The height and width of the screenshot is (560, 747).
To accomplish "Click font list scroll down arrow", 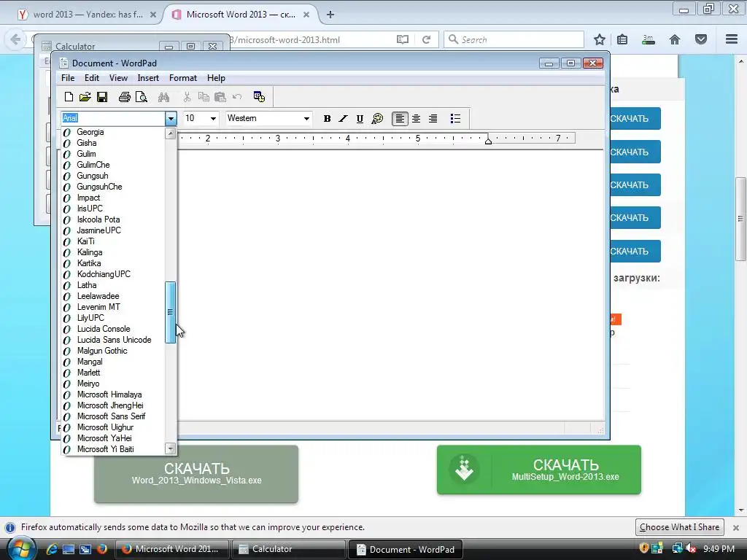I will pyautogui.click(x=171, y=448).
